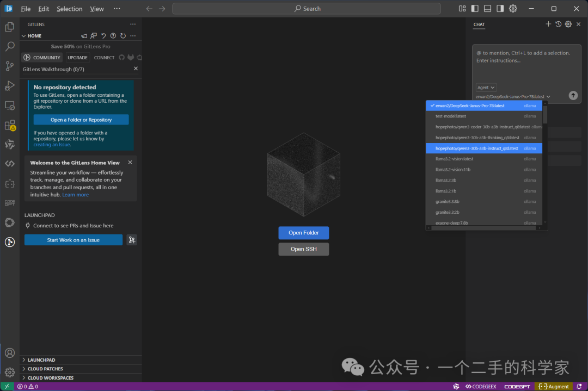The height and width of the screenshot is (391, 588).
Task: Switch to the COMMUNITY tab
Action: point(42,58)
